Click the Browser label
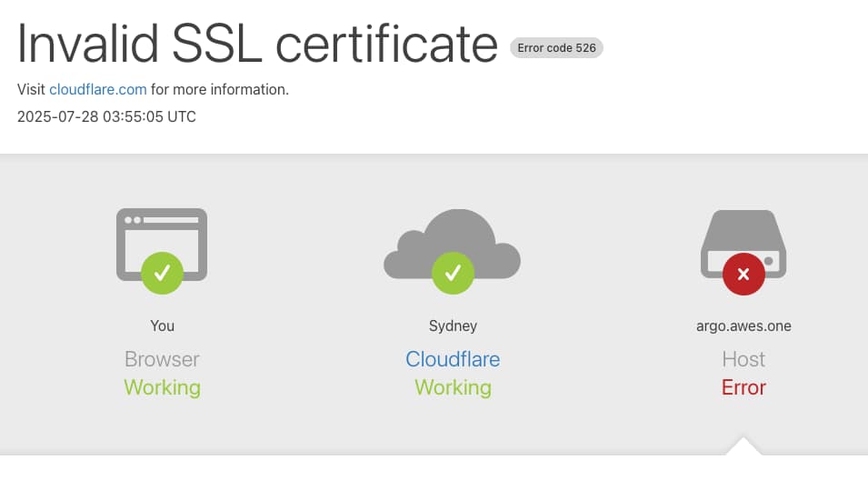The width and height of the screenshot is (868, 481). click(x=162, y=359)
